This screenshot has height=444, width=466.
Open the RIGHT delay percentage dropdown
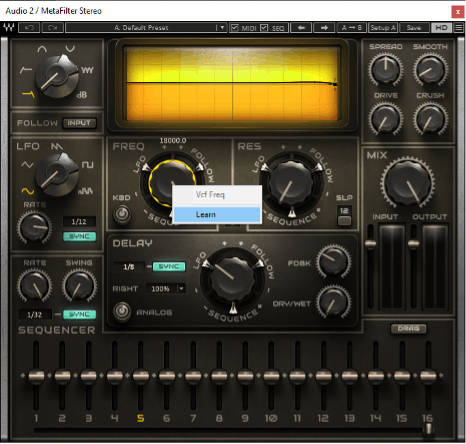[182, 288]
